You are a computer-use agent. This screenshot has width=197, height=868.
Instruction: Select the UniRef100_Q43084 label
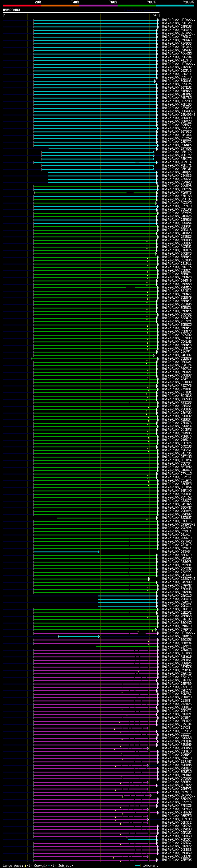177,551
